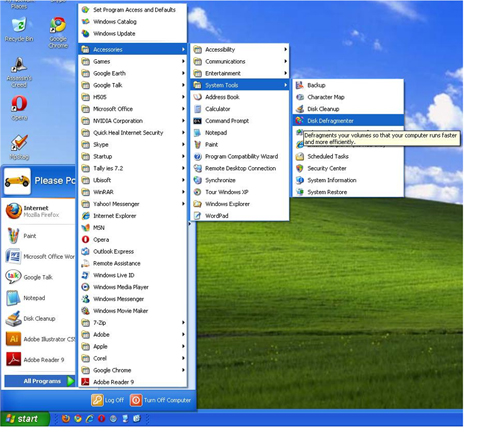Click the Address Book icon
Image resolution: width=477 pixels, height=436 pixels.
click(198, 97)
